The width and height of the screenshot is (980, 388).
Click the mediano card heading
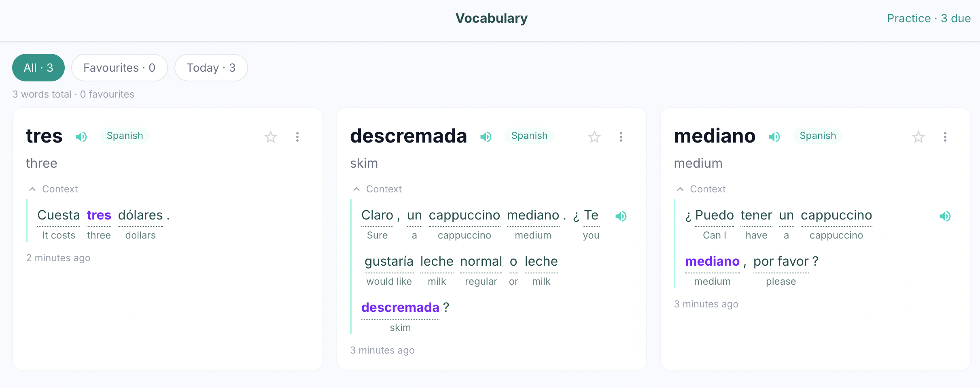click(x=715, y=136)
